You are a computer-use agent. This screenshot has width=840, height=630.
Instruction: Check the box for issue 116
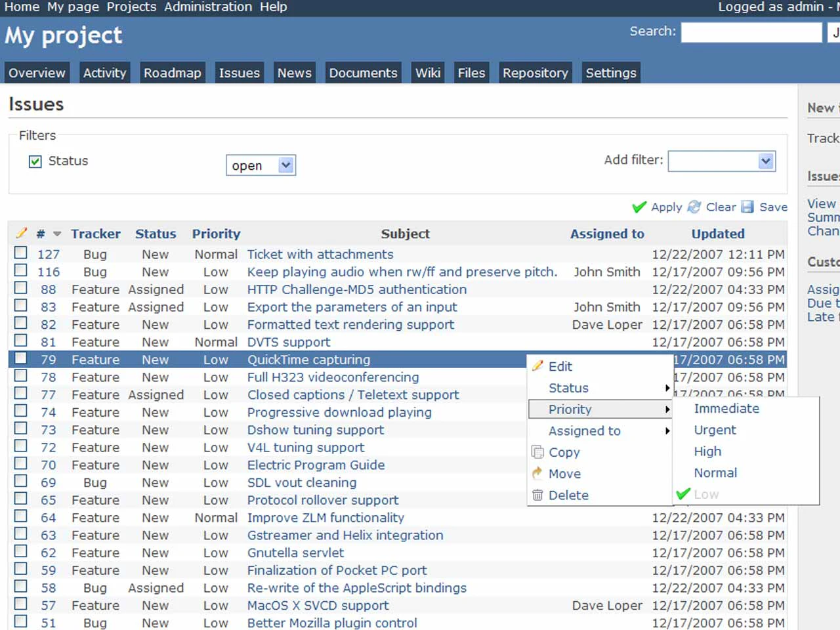tap(21, 270)
